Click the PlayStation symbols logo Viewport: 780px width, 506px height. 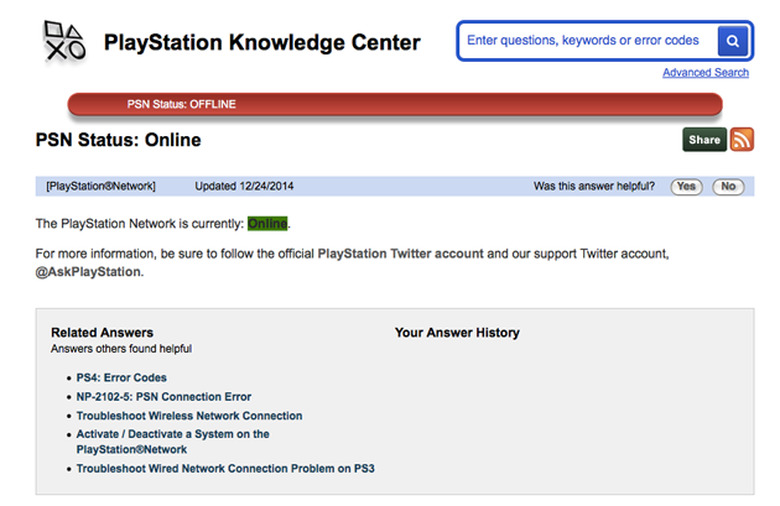click(x=64, y=42)
